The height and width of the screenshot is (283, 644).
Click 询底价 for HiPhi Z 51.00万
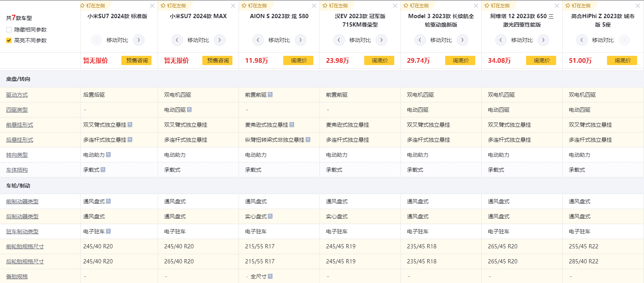[622, 60]
